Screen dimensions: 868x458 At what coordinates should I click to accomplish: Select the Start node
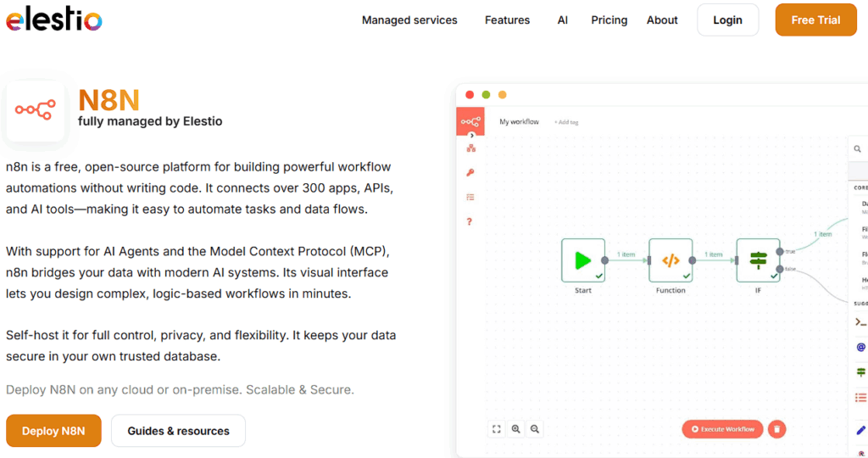point(583,260)
